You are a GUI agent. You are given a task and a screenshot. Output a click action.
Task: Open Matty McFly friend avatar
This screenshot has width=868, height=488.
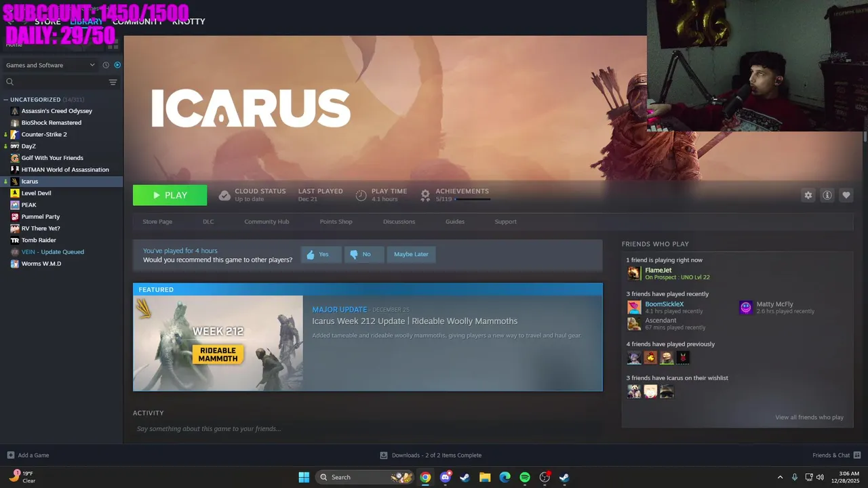746,308
